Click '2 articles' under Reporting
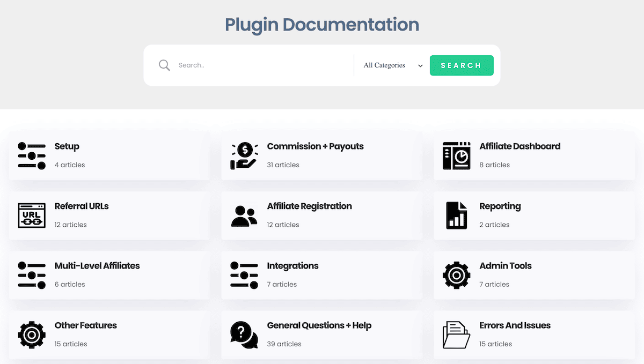Viewport: 644px width, 364px height. point(495,225)
